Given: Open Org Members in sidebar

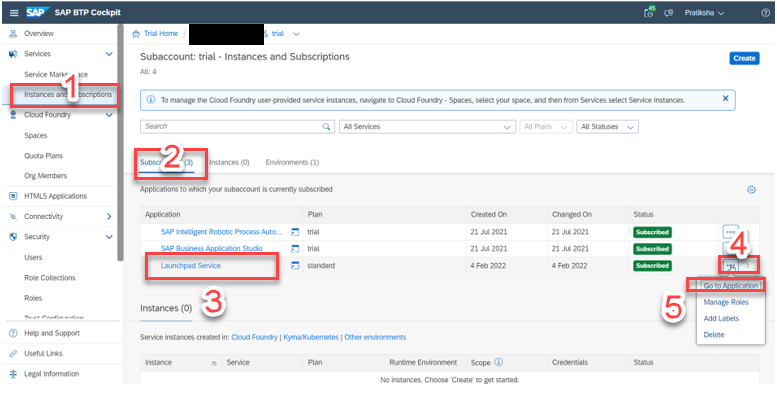Looking at the screenshot, I should click(46, 176).
